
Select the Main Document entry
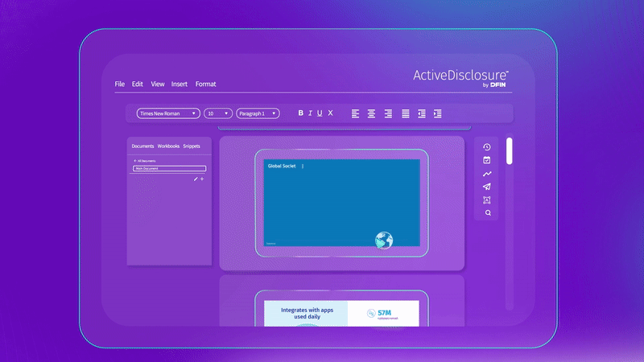click(x=169, y=168)
